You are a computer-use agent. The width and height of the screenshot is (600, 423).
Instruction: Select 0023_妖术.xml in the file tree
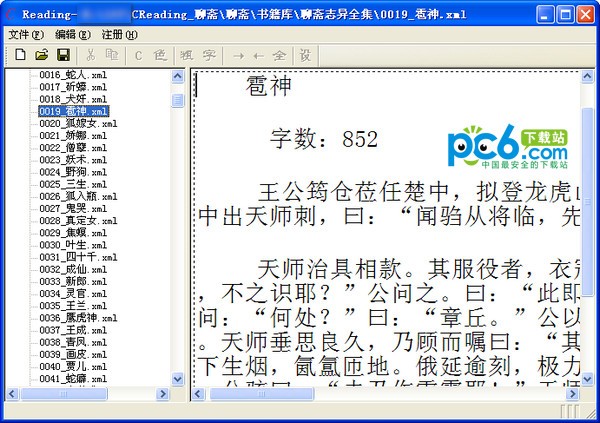(73, 160)
